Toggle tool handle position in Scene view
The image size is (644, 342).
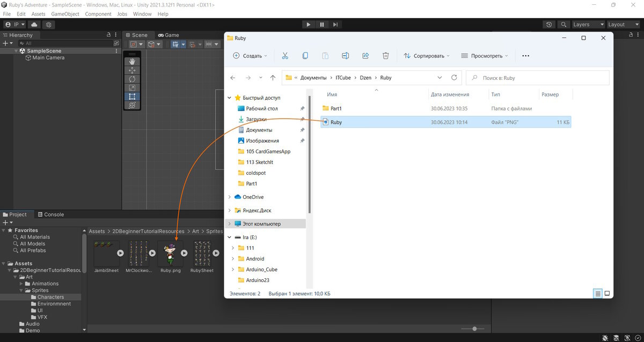pyautogui.click(x=136, y=44)
